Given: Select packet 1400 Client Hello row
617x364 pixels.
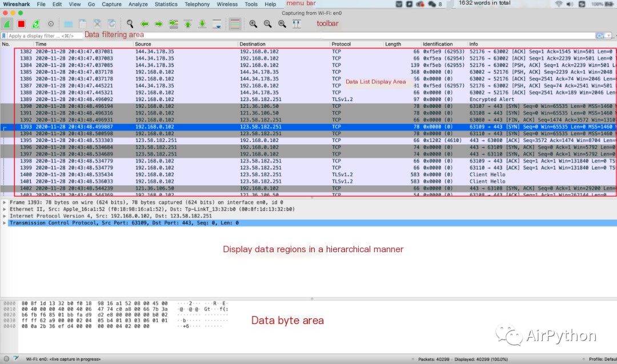Looking at the screenshot, I should (308, 175).
